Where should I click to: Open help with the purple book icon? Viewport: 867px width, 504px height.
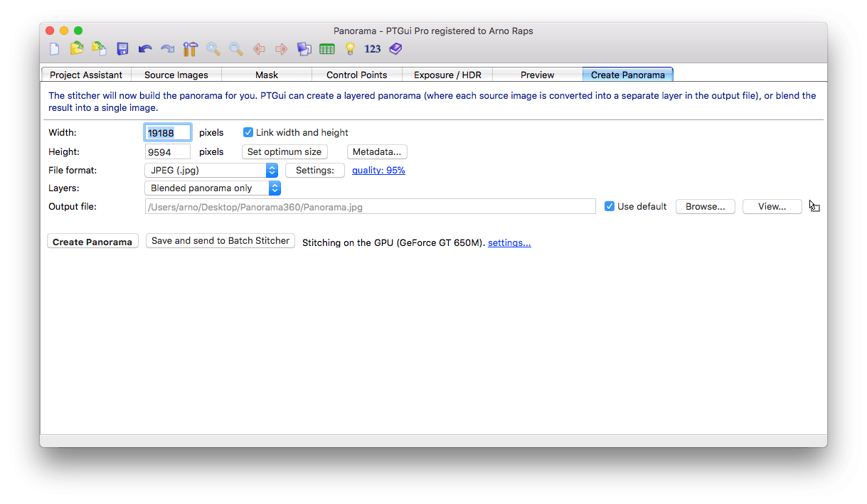[395, 49]
